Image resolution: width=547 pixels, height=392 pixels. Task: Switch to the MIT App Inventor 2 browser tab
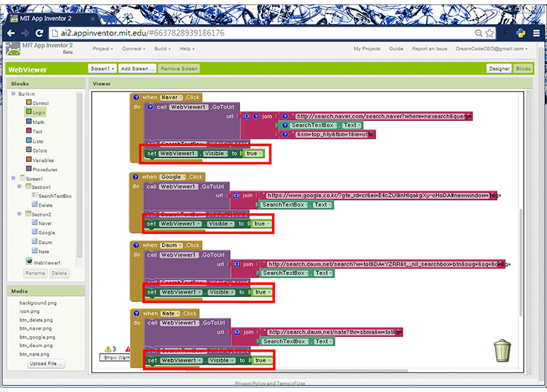(x=53, y=18)
